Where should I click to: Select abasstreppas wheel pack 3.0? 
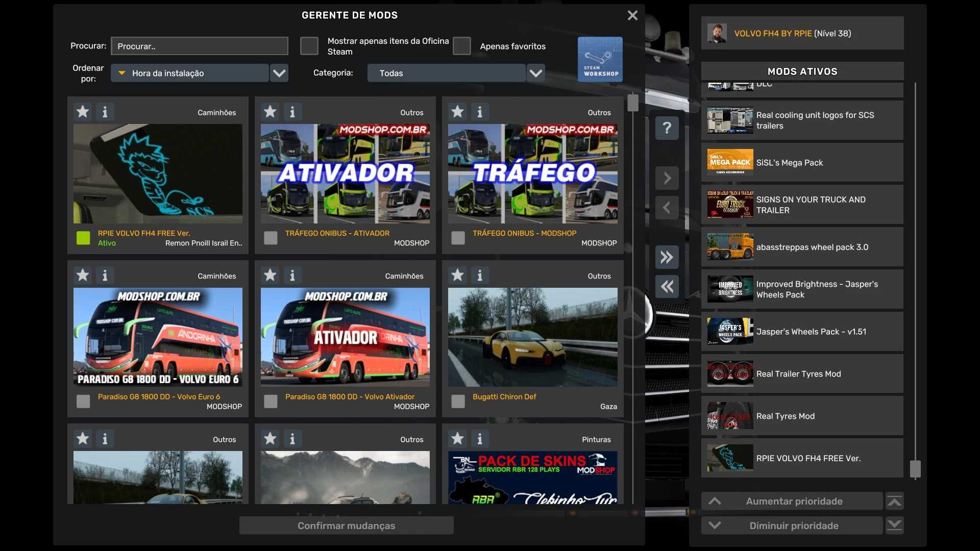pyautogui.click(x=802, y=247)
